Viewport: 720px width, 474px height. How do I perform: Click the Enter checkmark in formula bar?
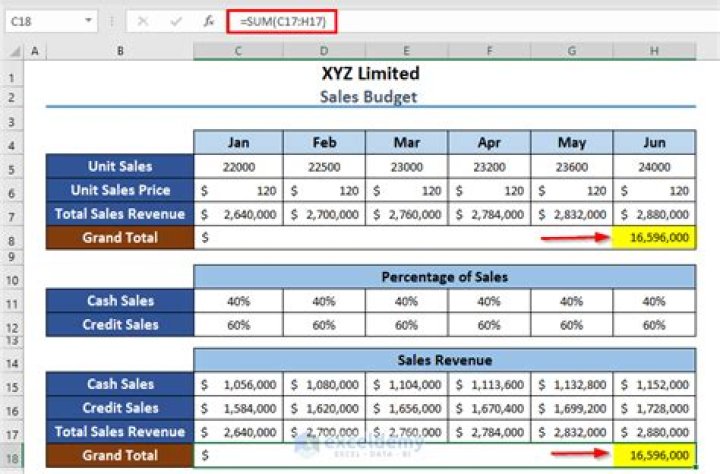175,20
